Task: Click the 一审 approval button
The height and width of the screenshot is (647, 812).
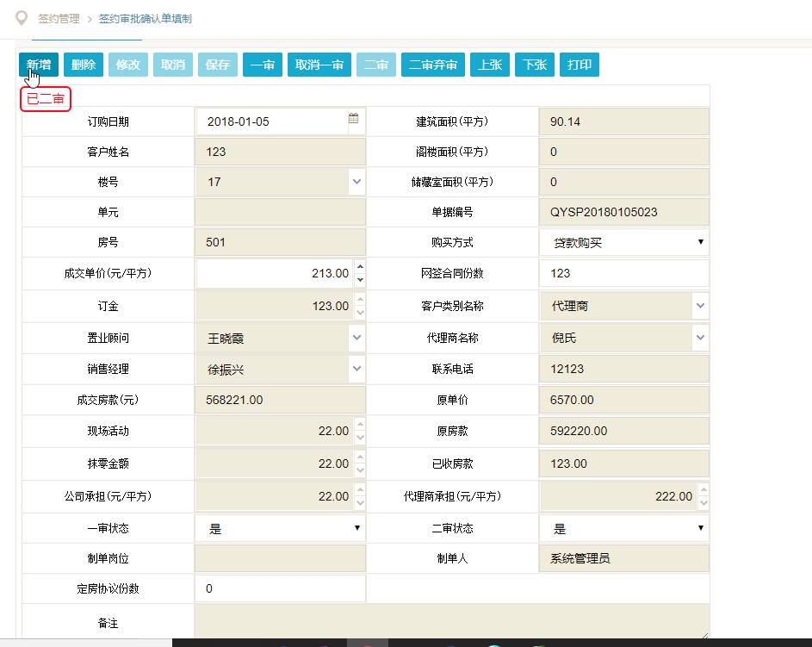Action: pos(263,65)
